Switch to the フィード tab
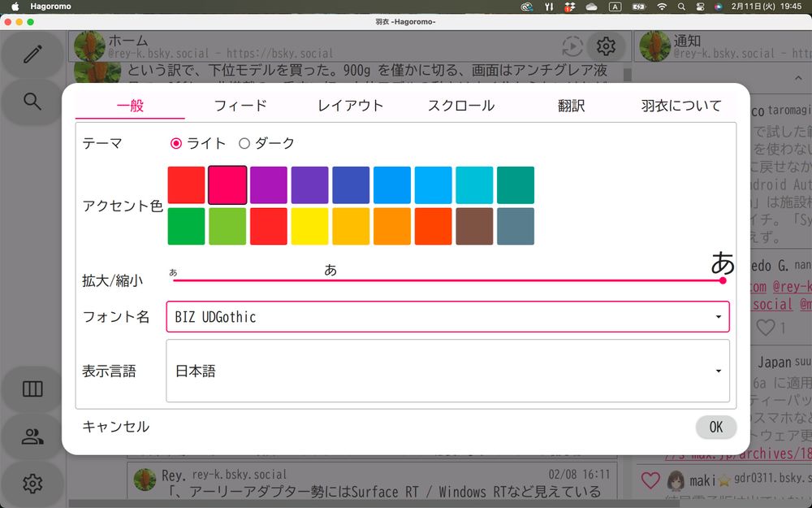This screenshot has width=812, height=508. tap(240, 106)
